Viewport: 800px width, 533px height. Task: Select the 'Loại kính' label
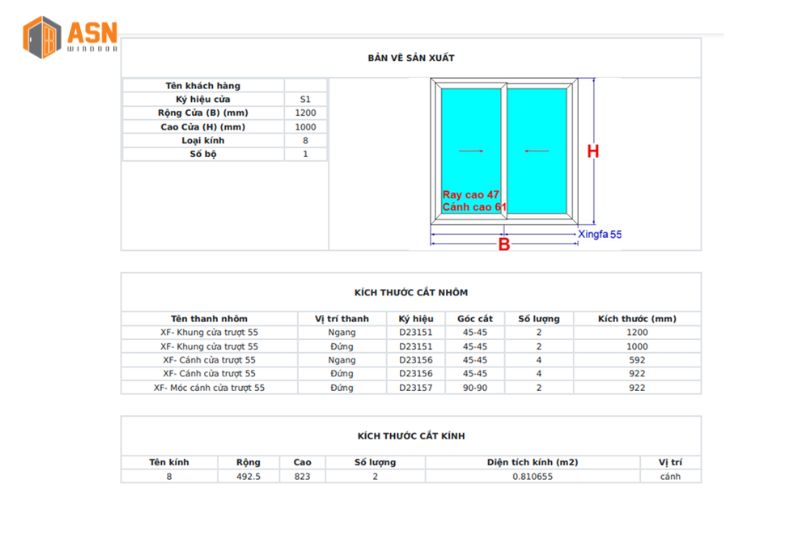click(x=203, y=140)
